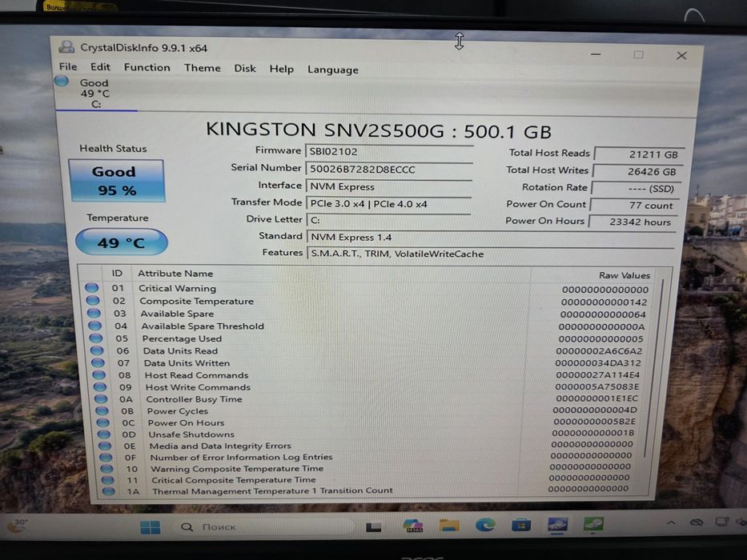Click the status icon for Host Read Commands

pos(98,374)
